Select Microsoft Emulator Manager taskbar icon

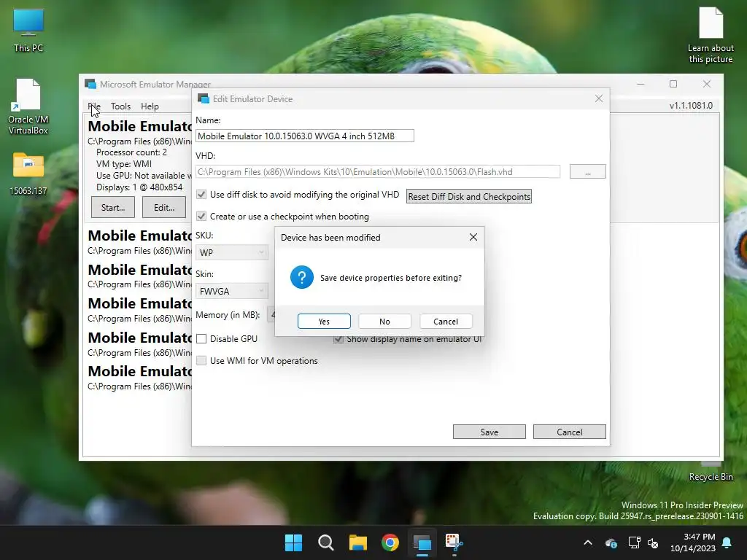[x=422, y=542]
